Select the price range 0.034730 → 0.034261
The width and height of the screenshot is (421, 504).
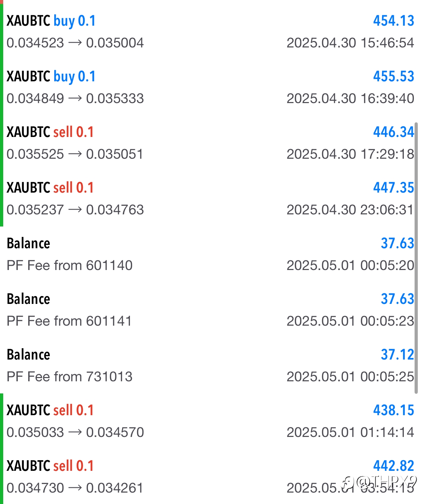[x=75, y=488]
